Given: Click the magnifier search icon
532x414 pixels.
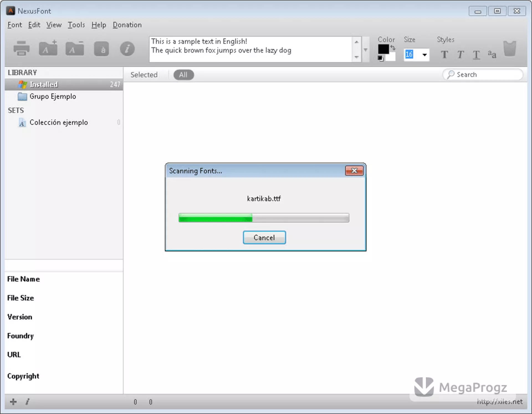Looking at the screenshot, I should pos(451,74).
